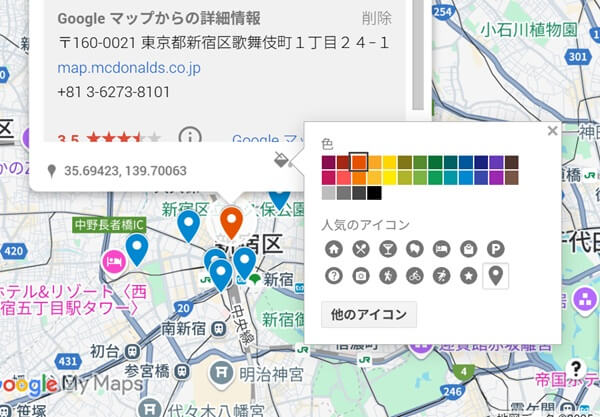Viewport: 600px width, 417px height.
Task: Choose the parking P icon
Action: 496,249
